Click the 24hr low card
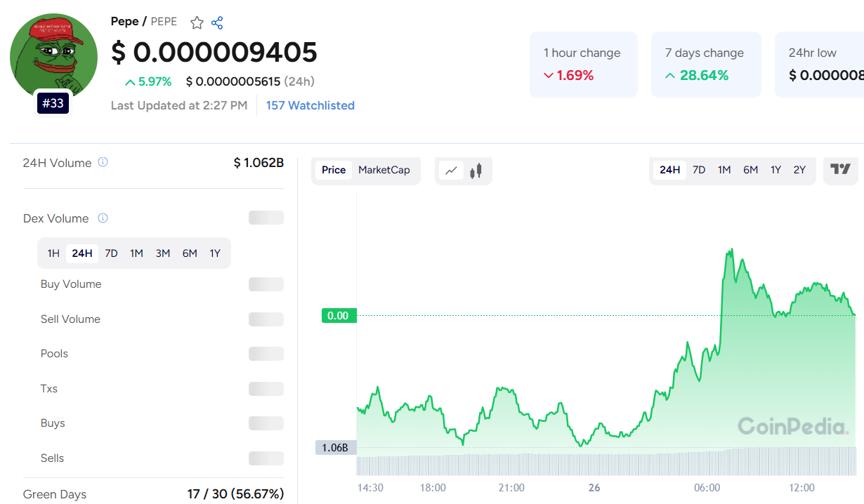 click(820, 64)
